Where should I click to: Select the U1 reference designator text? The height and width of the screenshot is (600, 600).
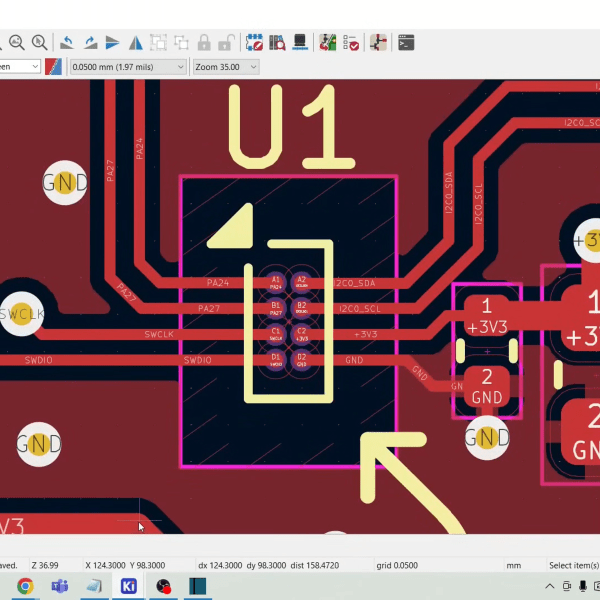(292, 127)
